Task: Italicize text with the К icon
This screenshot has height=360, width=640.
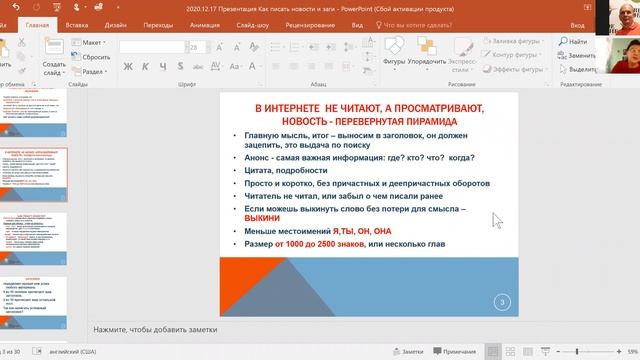Action: [145, 66]
